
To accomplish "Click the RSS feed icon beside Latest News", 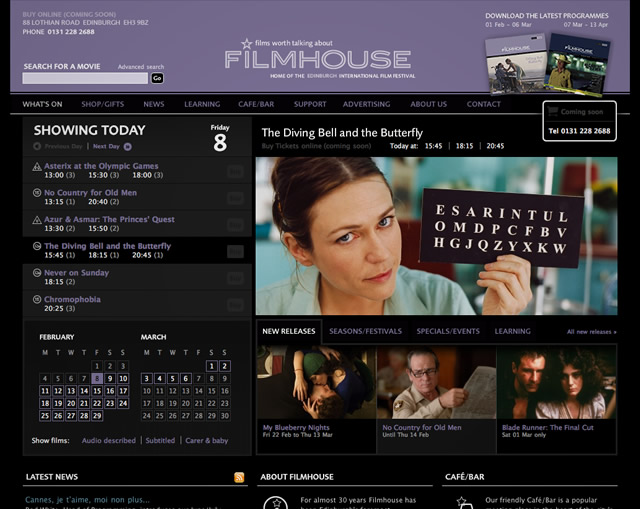I will tap(239, 477).
